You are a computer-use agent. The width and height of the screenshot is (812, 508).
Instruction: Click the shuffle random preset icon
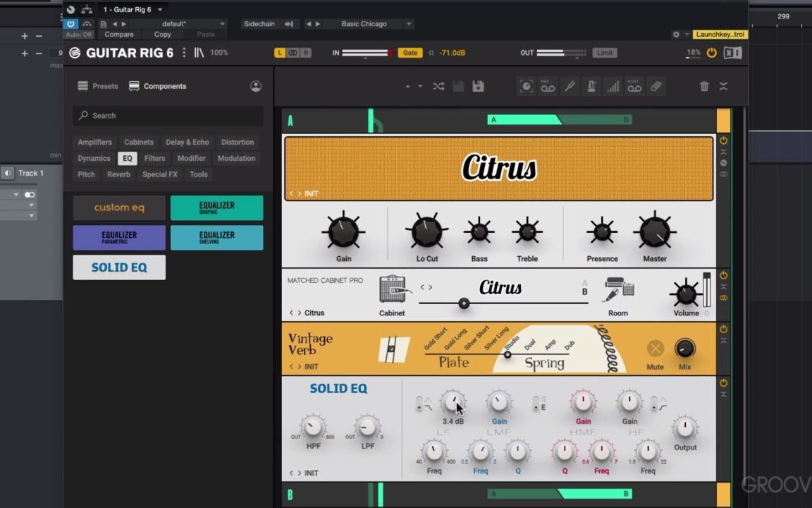click(438, 86)
